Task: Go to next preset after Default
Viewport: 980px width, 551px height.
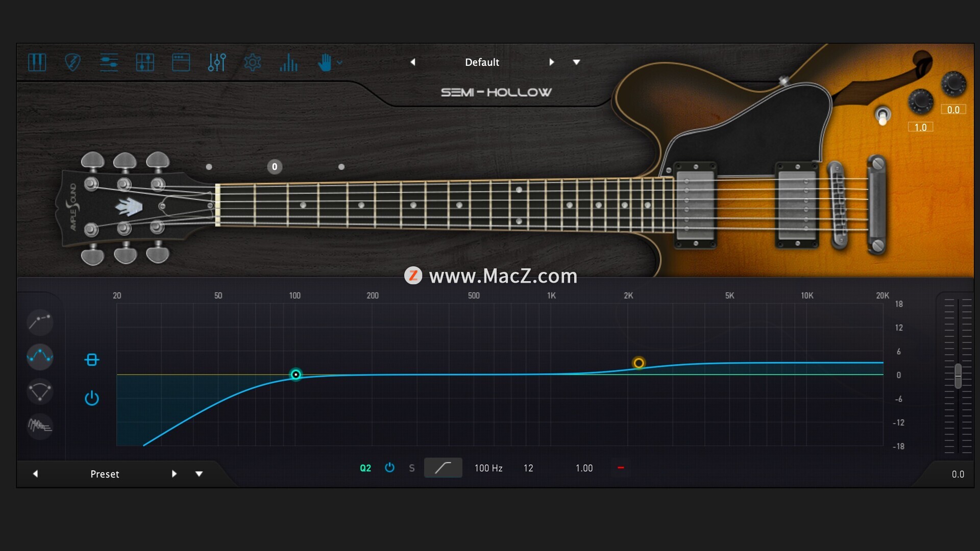Action: point(552,62)
